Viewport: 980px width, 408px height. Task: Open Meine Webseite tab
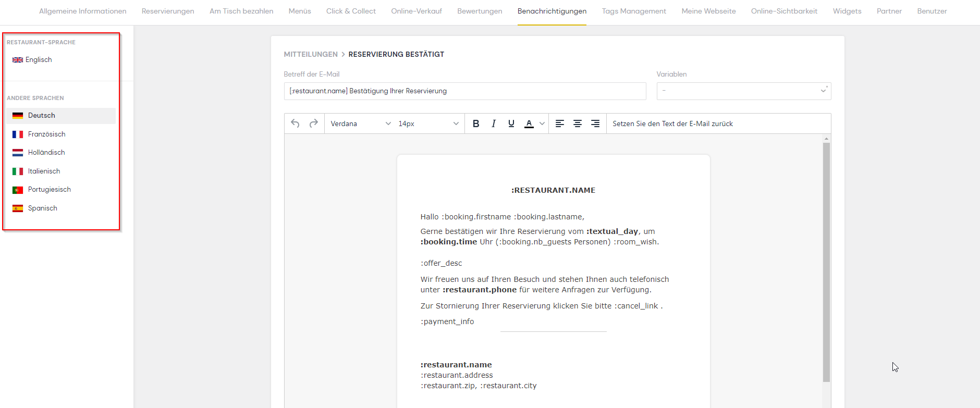[708, 11]
